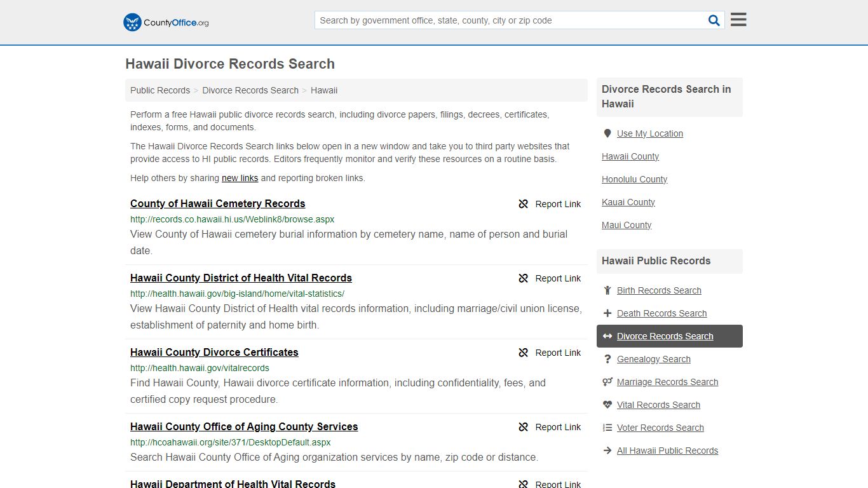Open Voter Records Search
The height and width of the screenshot is (488, 868).
click(660, 428)
